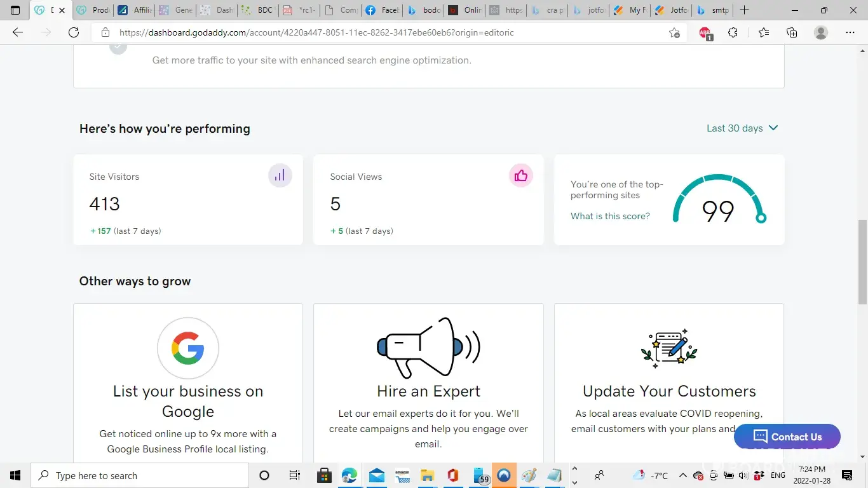868x488 pixels.
Task: Open a new browser tab
Action: coord(745,10)
